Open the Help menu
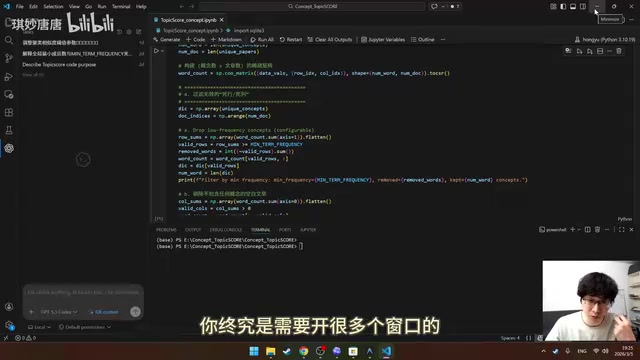 (x=141, y=7)
